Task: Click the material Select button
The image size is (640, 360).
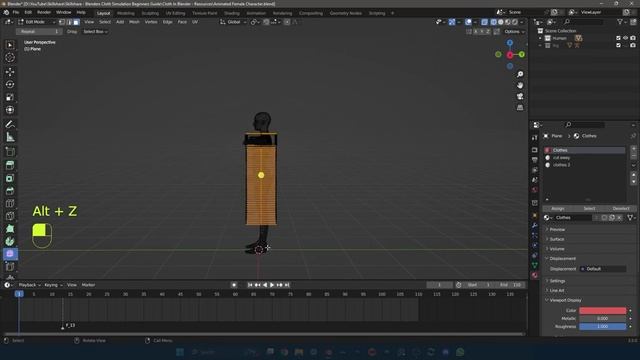Action: click(589, 209)
